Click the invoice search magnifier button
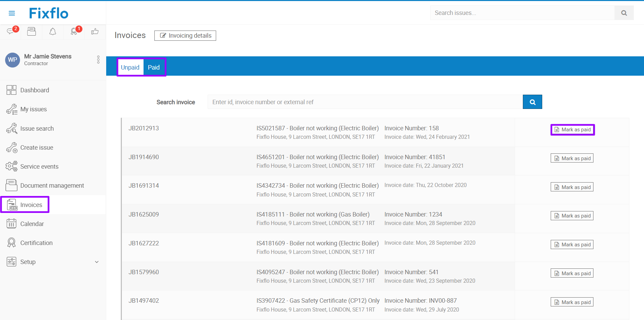 (x=532, y=102)
